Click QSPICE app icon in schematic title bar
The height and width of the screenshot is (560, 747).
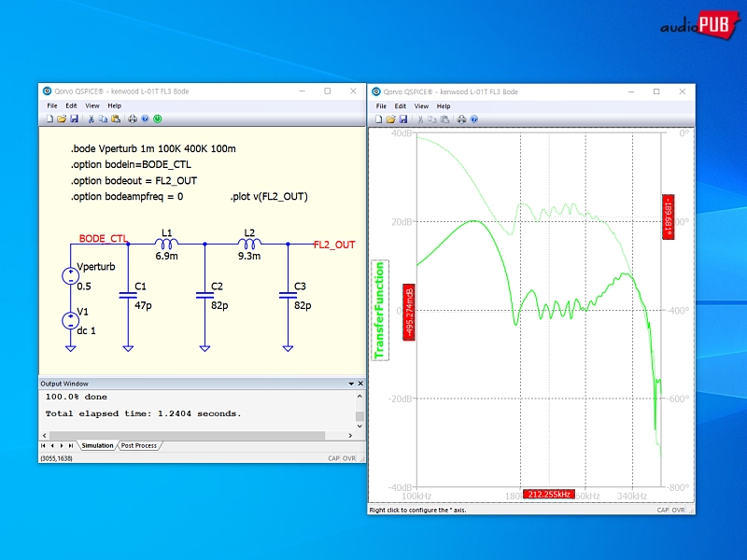click(x=47, y=91)
